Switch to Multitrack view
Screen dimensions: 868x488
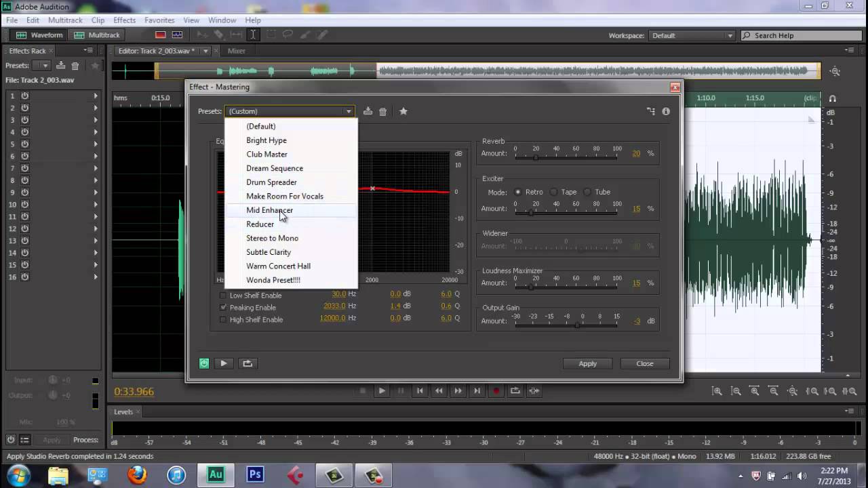click(97, 35)
